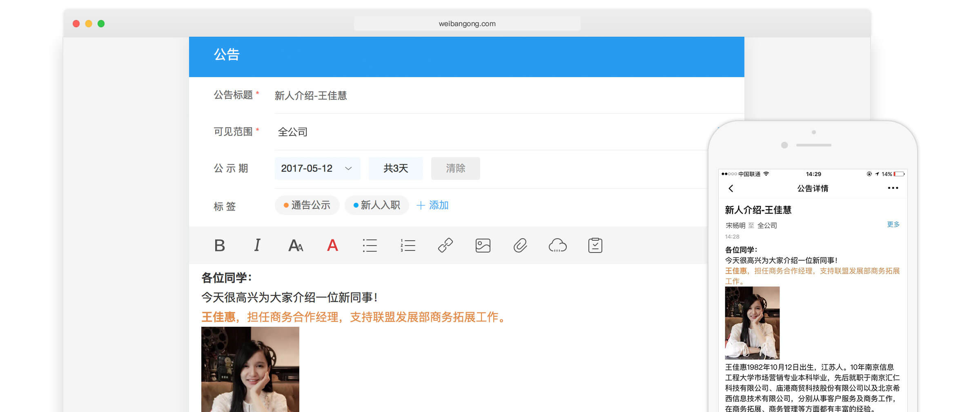Attach a file with the paperclip icon

coord(520,246)
